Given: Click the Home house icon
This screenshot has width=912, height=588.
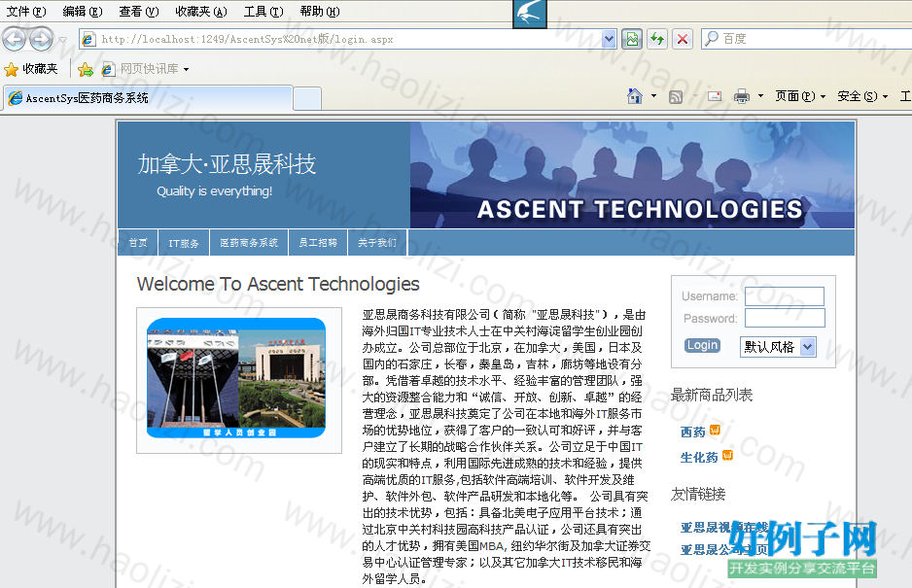Looking at the screenshot, I should (x=635, y=96).
